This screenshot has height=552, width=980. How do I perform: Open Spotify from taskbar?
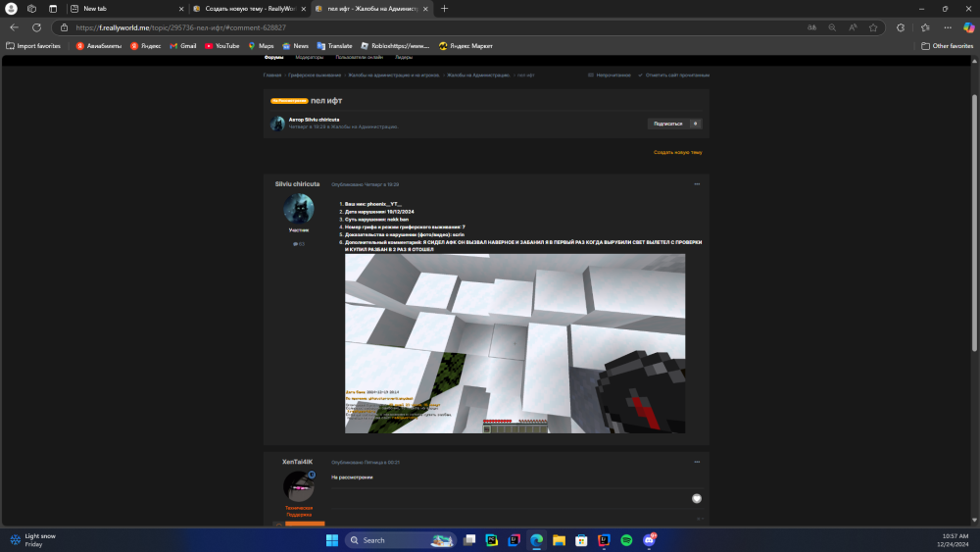pyautogui.click(x=626, y=540)
